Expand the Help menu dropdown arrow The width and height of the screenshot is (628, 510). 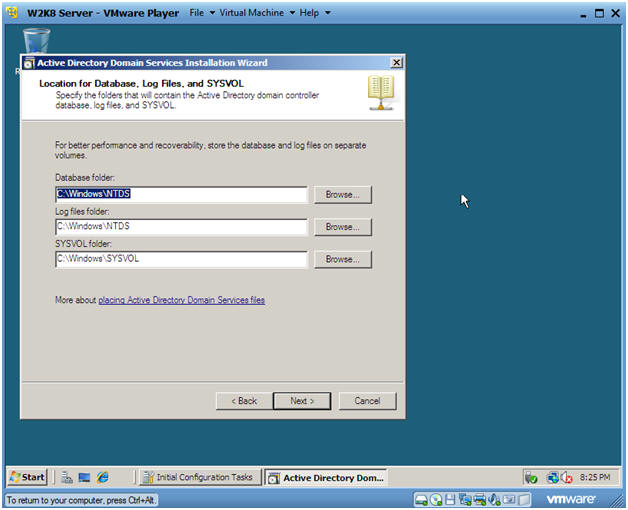[x=328, y=13]
